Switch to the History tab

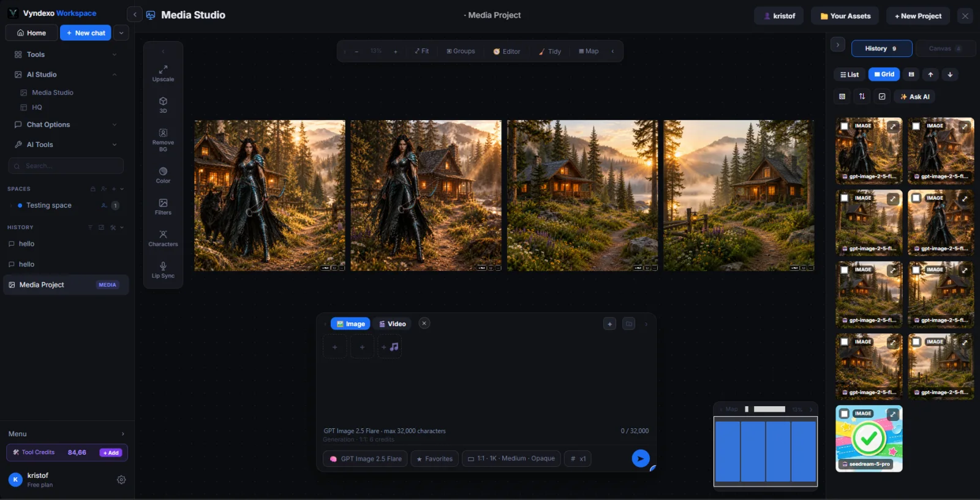pos(881,48)
